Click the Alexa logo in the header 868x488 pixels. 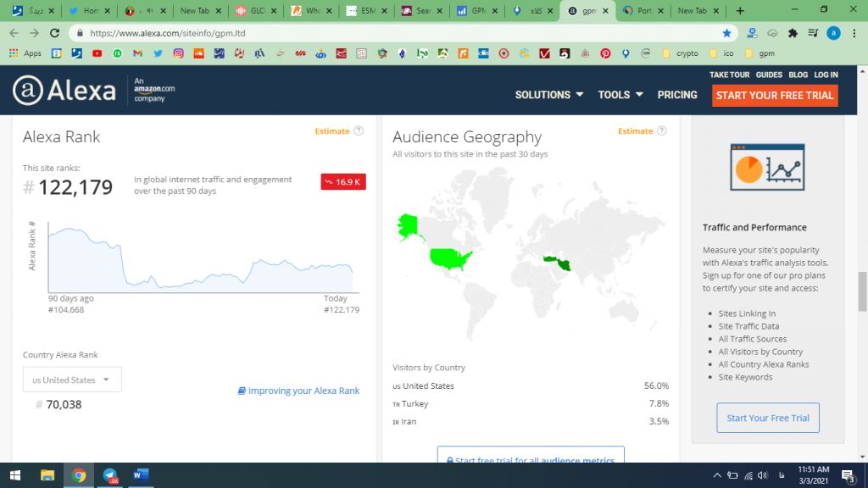click(64, 91)
